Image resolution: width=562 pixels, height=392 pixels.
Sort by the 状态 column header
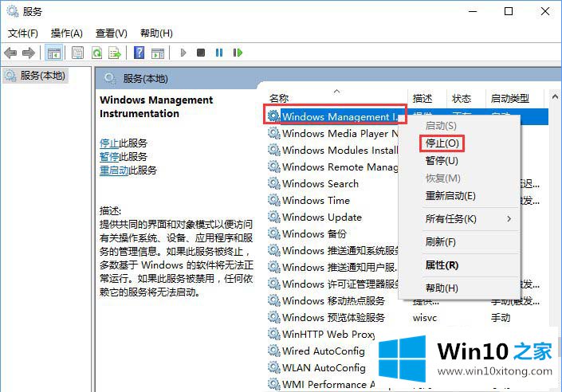coord(461,98)
